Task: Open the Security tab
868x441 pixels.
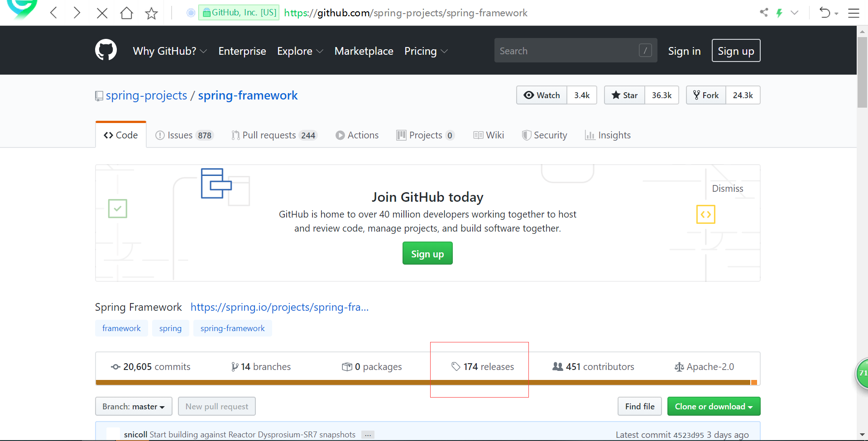Action: [544, 135]
